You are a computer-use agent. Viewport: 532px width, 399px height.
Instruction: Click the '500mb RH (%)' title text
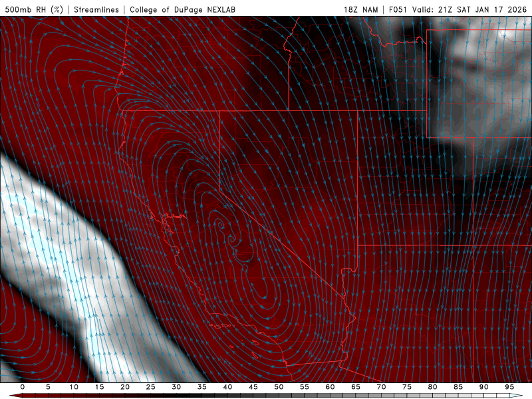click(x=34, y=9)
